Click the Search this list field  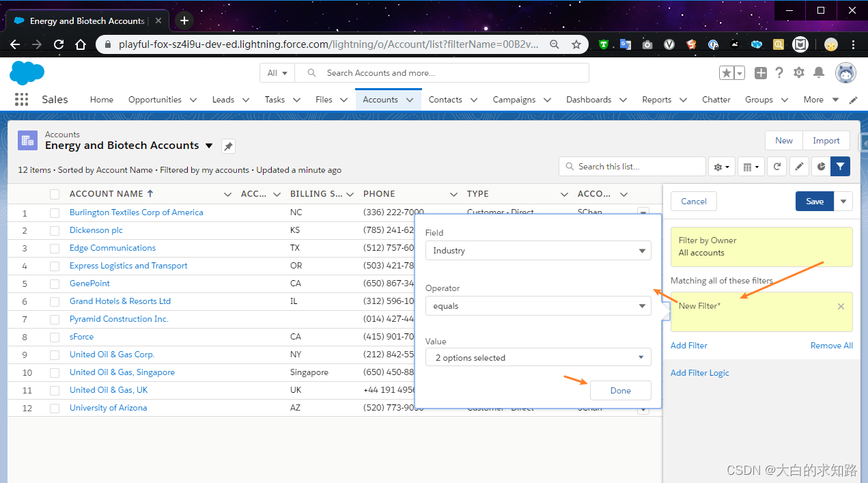coord(632,166)
